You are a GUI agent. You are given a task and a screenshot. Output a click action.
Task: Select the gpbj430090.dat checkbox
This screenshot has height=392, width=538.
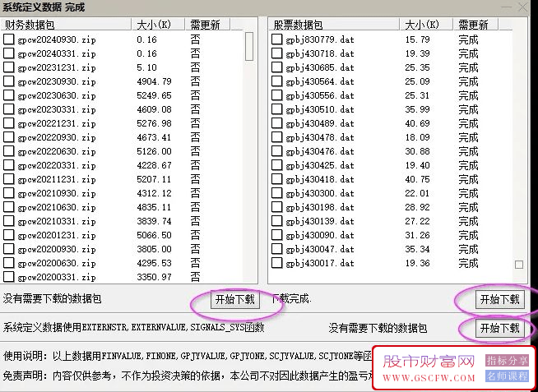point(277,235)
